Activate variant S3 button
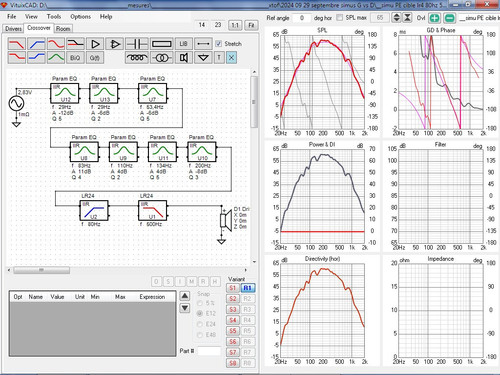This screenshot has width=500, height=375. pyautogui.click(x=233, y=309)
